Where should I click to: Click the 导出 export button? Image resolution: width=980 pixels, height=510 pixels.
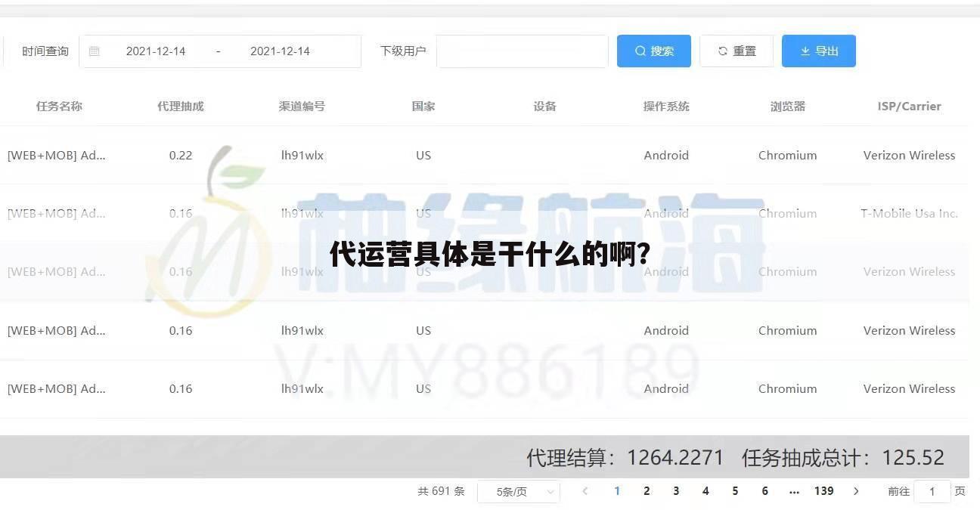pyautogui.click(x=818, y=51)
